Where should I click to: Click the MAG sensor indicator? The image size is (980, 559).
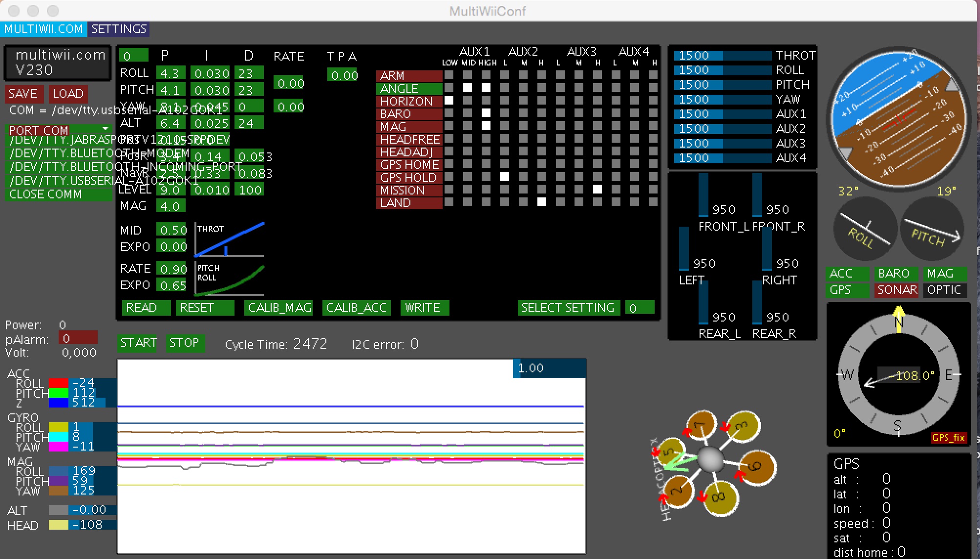[x=945, y=273]
